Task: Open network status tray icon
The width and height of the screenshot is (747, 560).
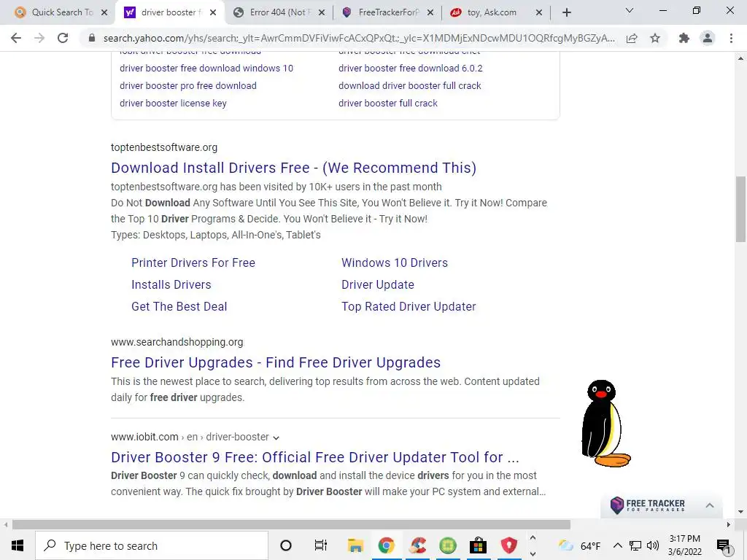Action: (635, 545)
